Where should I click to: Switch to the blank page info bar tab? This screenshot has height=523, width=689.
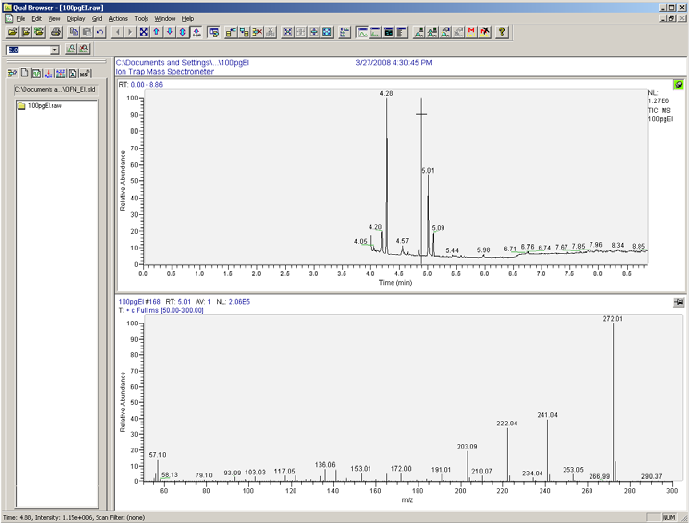click(25, 73)
